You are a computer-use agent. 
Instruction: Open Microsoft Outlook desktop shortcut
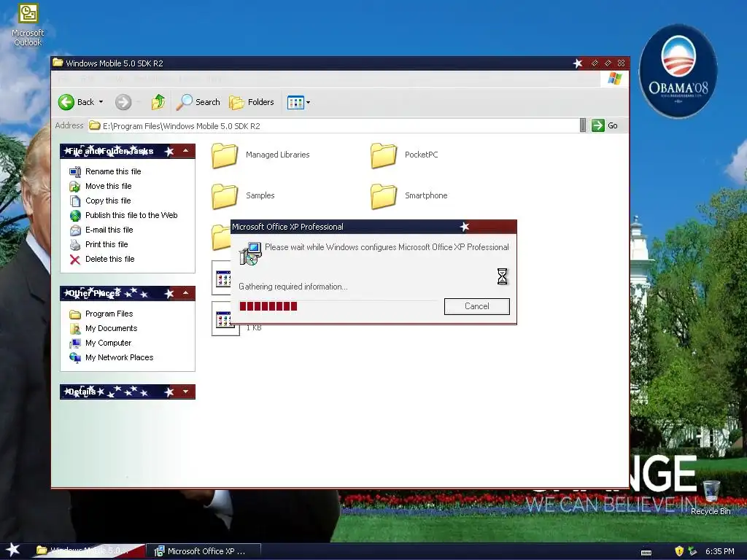pos(28,25)
